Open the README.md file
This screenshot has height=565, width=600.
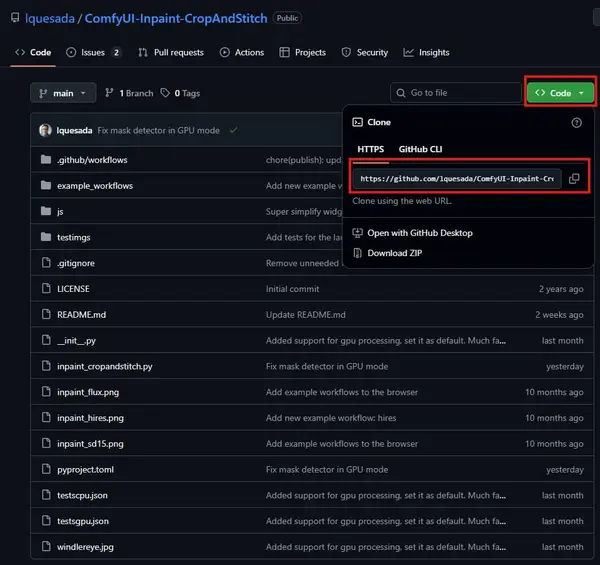(x=82, y=314)
